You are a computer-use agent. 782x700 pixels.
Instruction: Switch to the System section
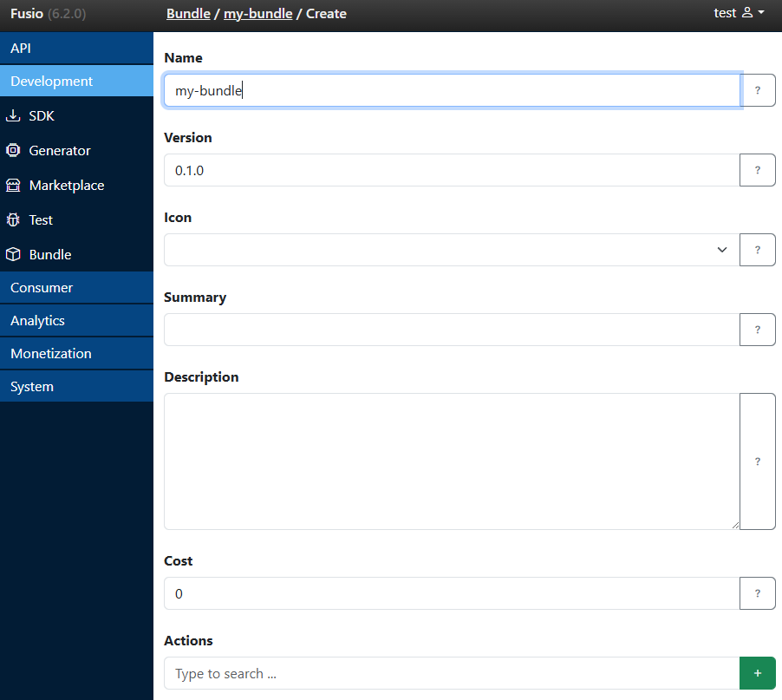[x=32, y=386]
